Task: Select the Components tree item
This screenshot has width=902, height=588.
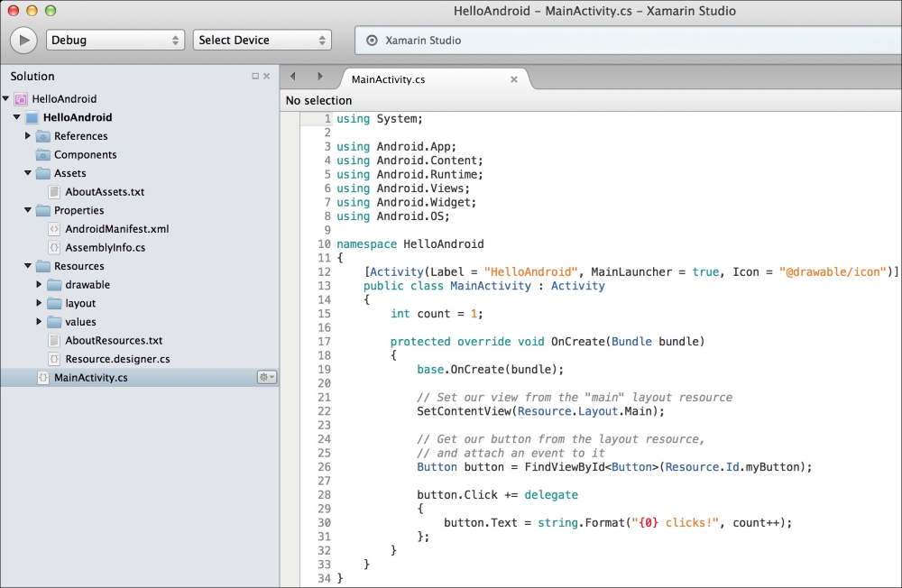Action: pyautogui.click(x=85, y=155)
